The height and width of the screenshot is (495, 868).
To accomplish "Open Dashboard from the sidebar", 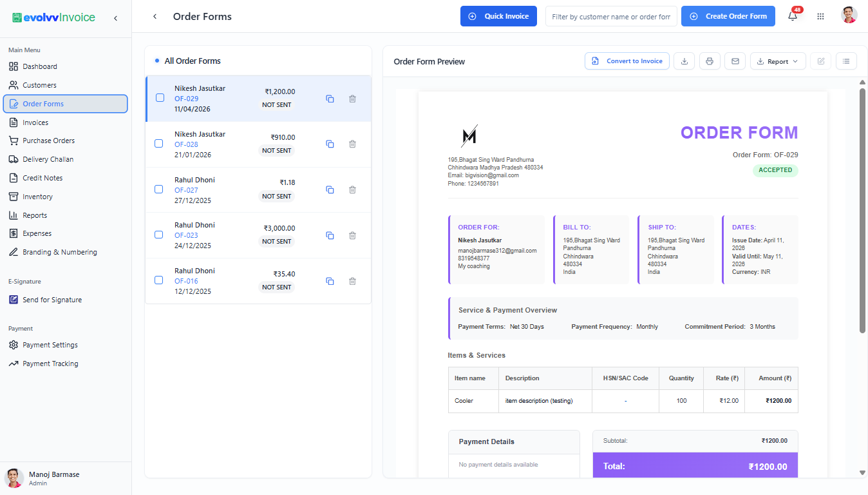I will (x=66, y=66).
